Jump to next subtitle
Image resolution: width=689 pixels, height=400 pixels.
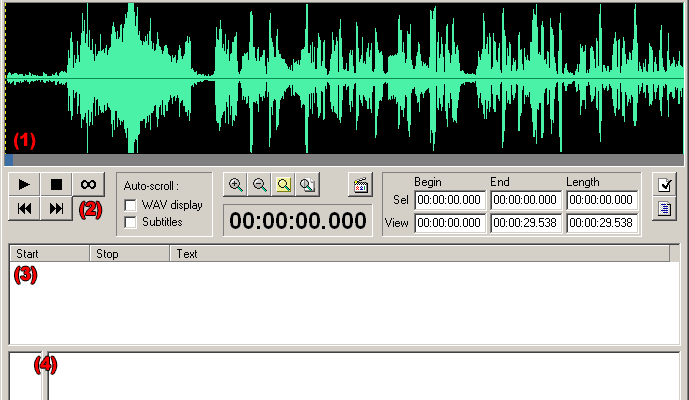click(56, 208)
